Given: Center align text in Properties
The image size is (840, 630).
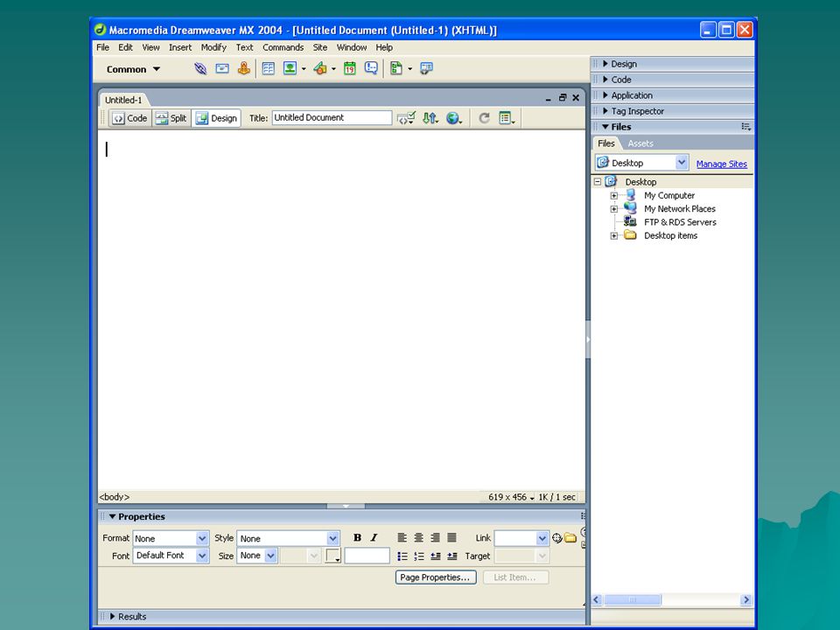Looking at the screenshot, I should [418, 537].
